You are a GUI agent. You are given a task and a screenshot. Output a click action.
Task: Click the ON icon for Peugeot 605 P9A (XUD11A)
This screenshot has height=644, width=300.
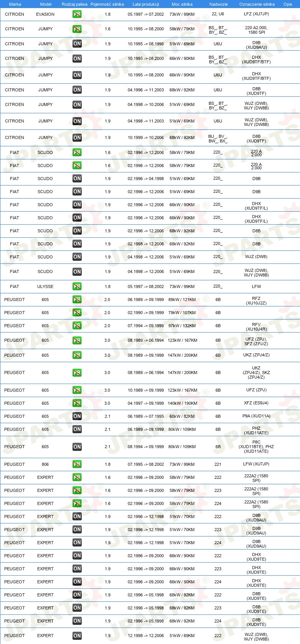77,416
